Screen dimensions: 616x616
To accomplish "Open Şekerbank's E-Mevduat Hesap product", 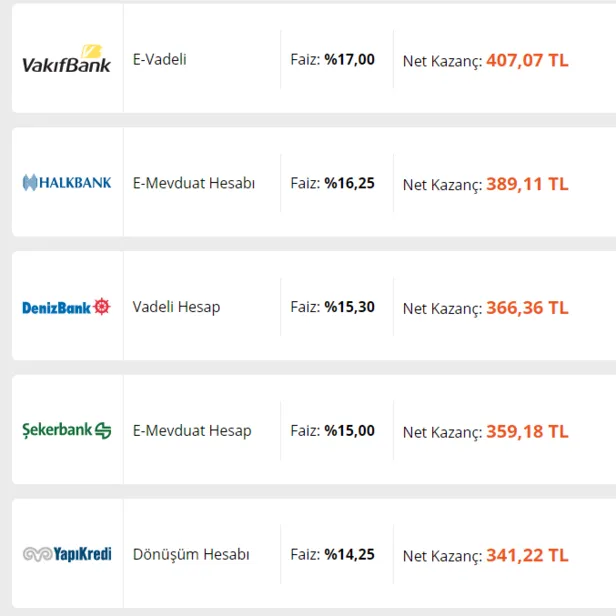I will (x=192, y=431).
